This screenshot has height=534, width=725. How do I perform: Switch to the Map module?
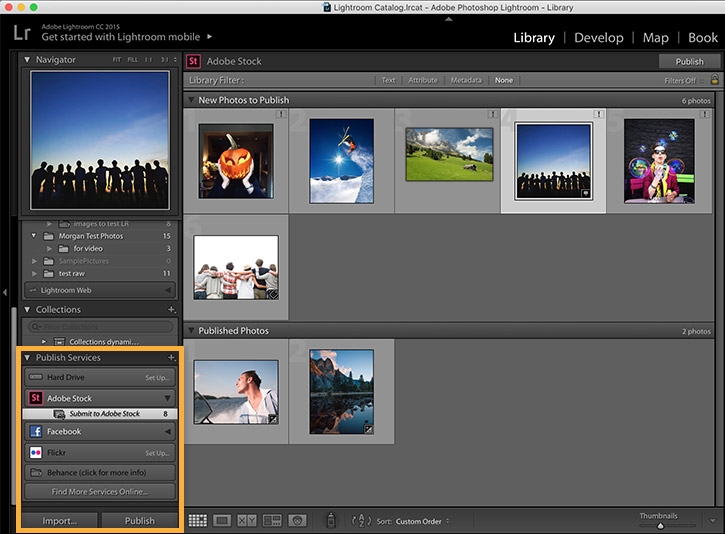(655, 37)
